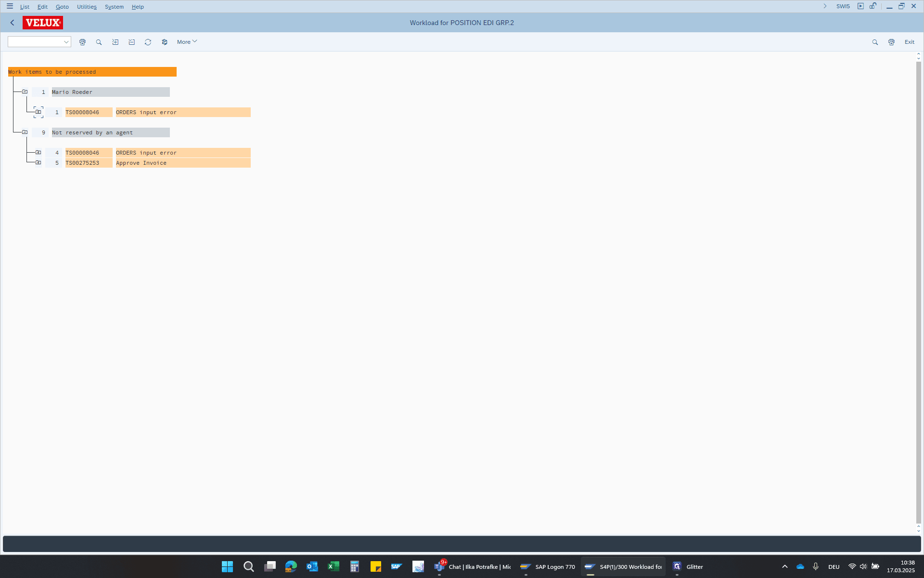Image resolution: width=924 pixels, height=578 pixels.
Task: Collapse the Not reserved by an agent node
Action: coord(25,132)
